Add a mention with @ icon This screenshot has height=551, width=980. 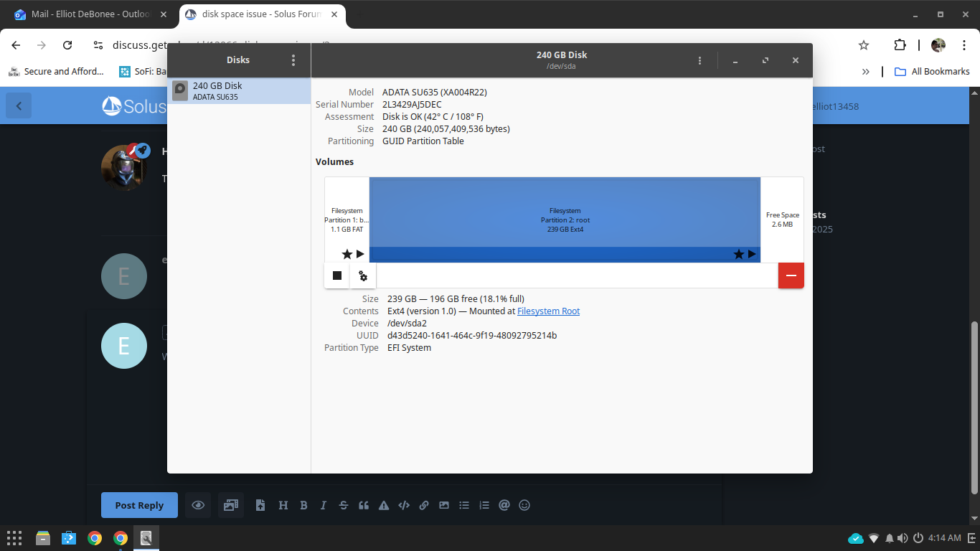[504, 505]
